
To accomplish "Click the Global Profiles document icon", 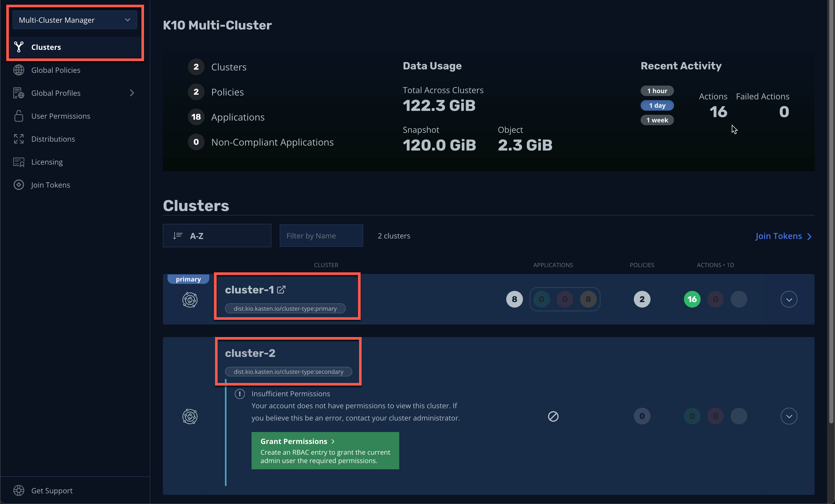I will (19, 93).
